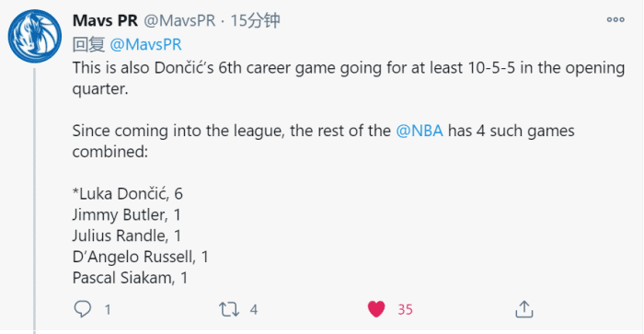
Task: Click the sentence about Dončić's 6th career game
Action: click(349, 78)
